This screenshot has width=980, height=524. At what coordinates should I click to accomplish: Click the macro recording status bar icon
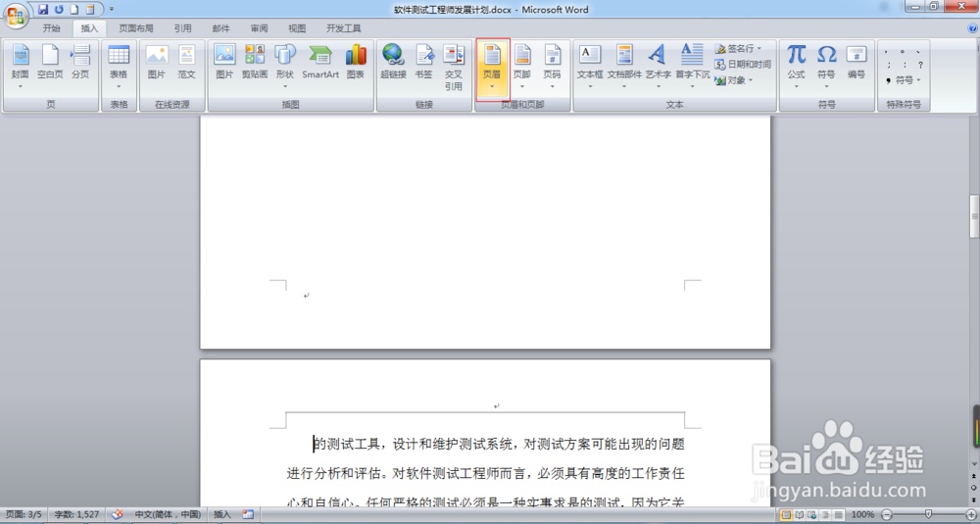(248, 514)
